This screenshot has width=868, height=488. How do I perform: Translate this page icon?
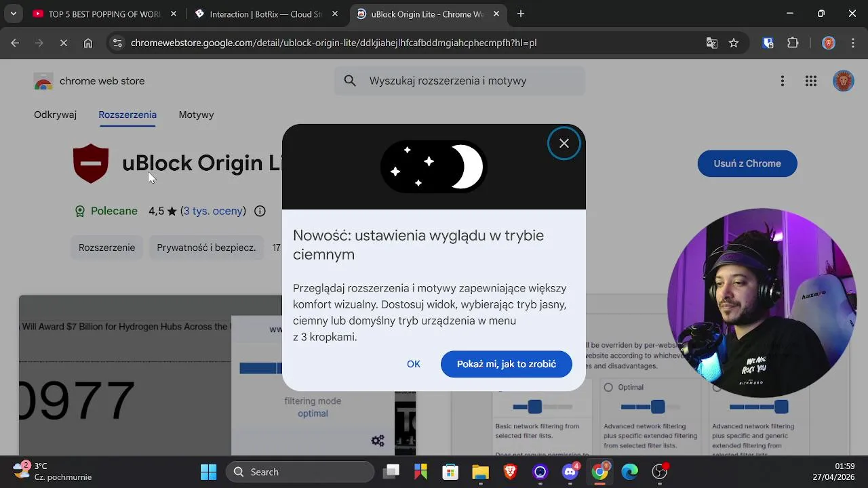pos(711,43)
